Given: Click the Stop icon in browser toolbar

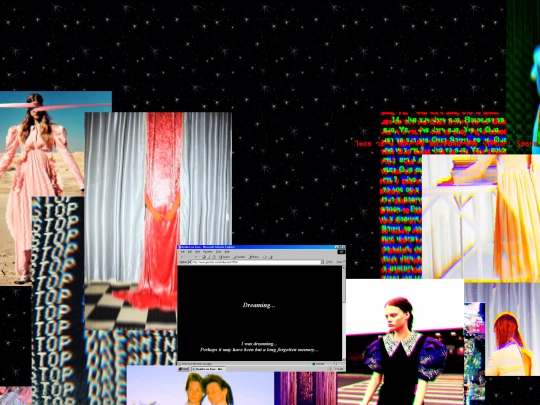Looking at the screenshot, I should click(204, 257).
